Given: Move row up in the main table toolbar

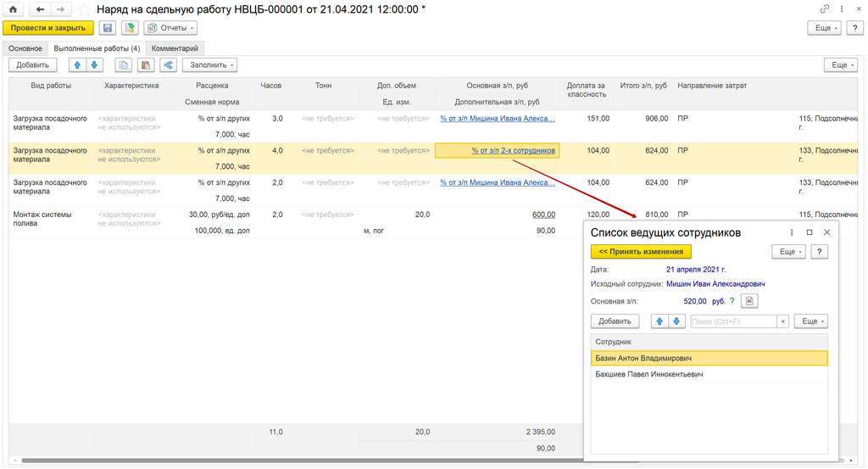Looking at the screenshot, I should (x=77, y=65).
